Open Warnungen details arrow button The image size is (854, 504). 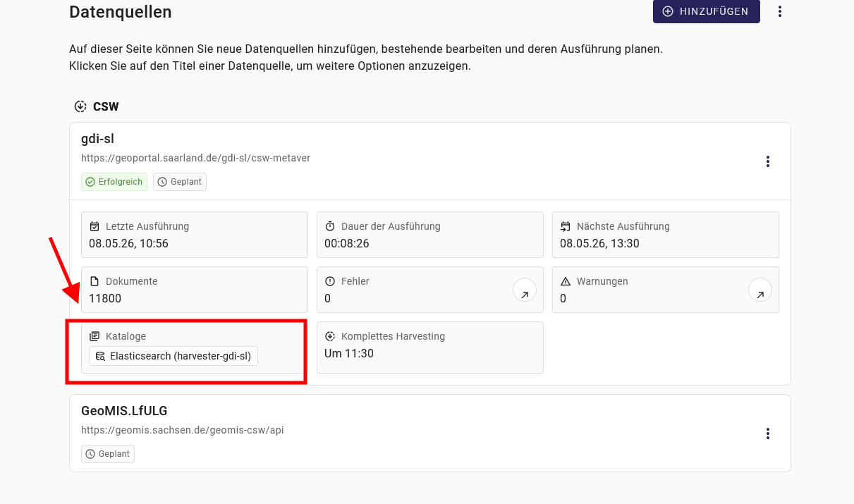[x=760, y=290]
